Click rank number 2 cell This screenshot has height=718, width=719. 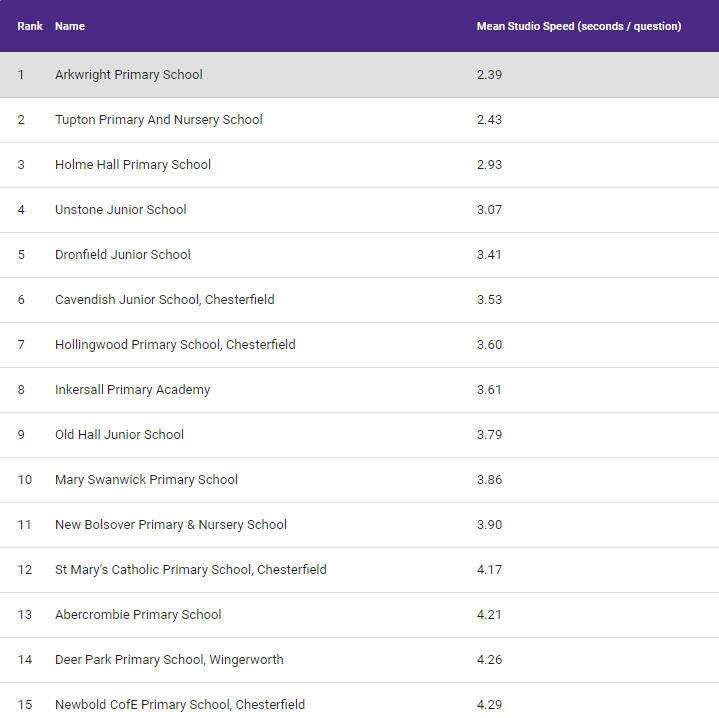click(21, 119)
